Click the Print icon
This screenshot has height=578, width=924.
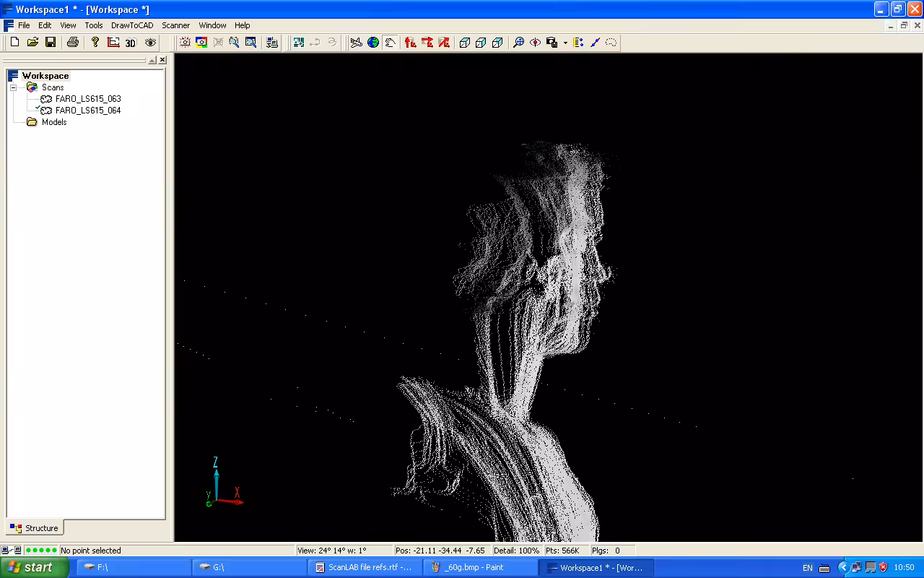(x=73, y=43)
